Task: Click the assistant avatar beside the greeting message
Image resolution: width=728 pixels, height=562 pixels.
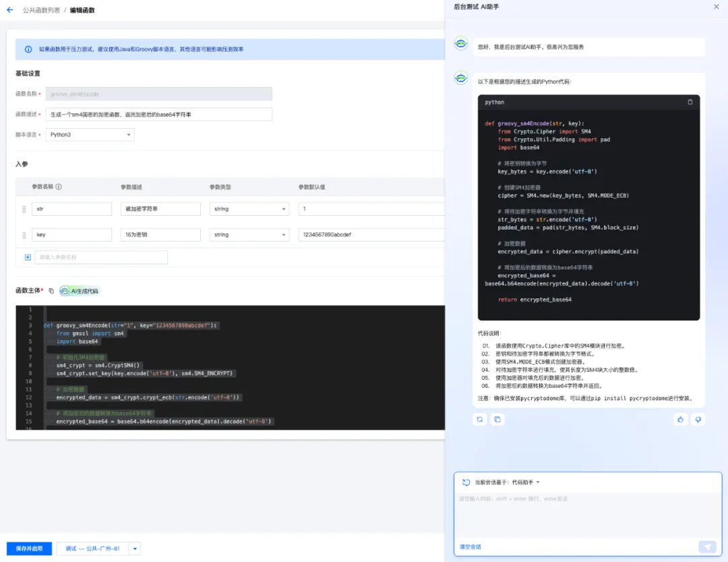Action: coord(461,44)
